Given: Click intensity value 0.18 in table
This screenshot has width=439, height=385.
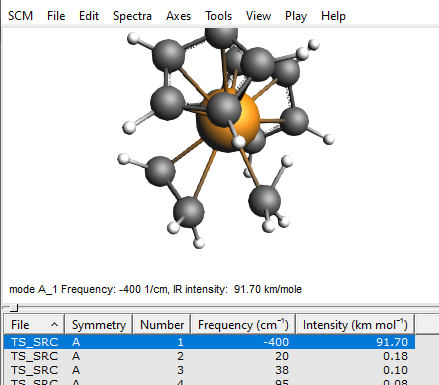Looking at the screenshot, I should pyautogui.click(x=395, y=356).
